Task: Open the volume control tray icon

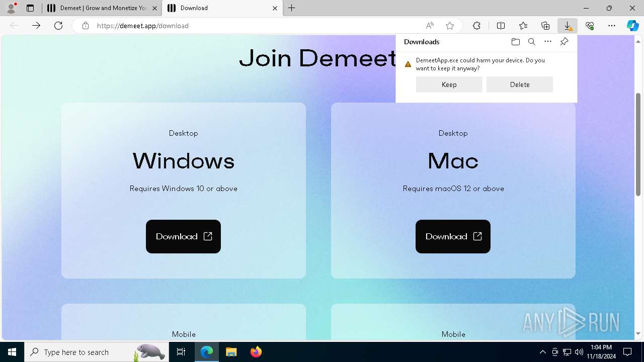Action: click(x=579, y=352)
